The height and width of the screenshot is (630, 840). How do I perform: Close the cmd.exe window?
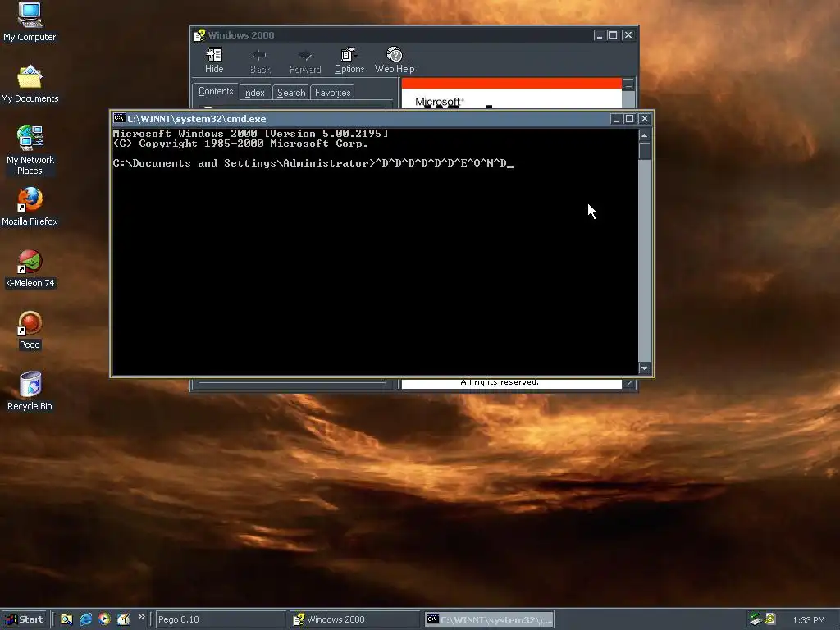click(645, 119)
